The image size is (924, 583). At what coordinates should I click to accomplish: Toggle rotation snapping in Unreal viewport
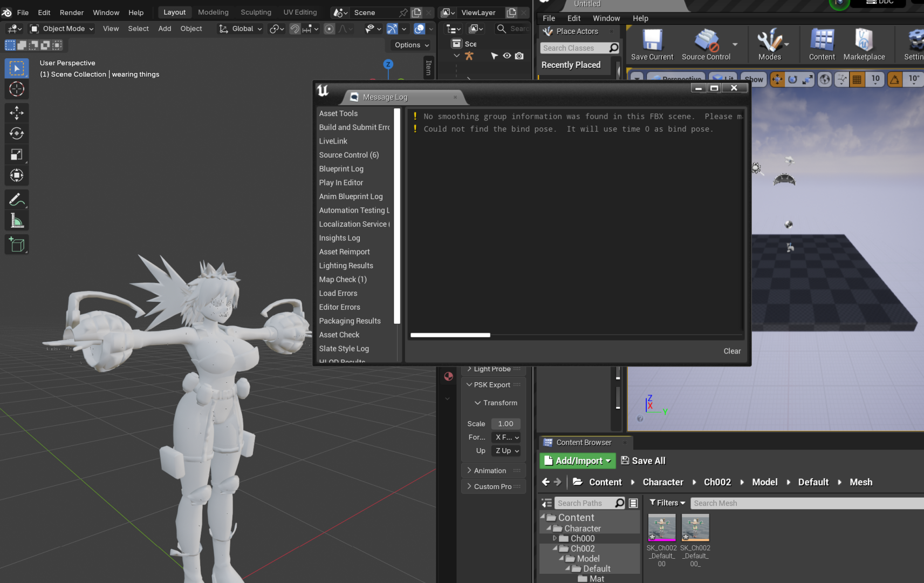pyautogui.click(x=895, y=79)
